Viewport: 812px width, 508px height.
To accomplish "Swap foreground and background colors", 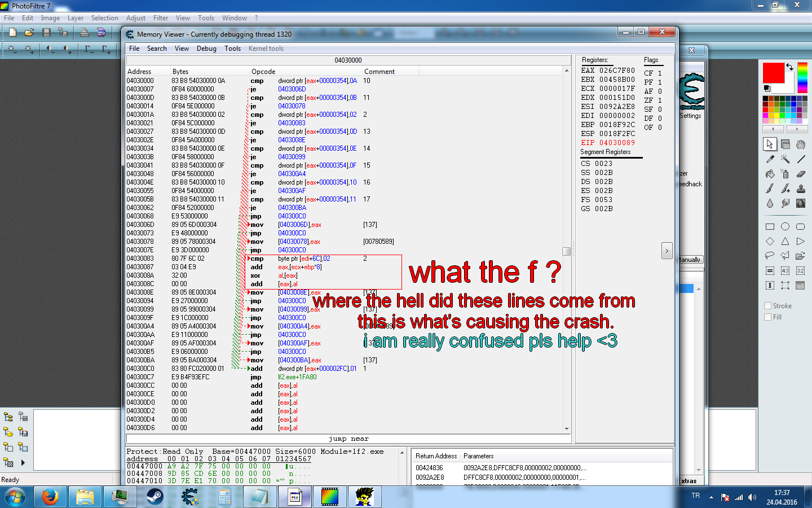I will click(790, 67).
